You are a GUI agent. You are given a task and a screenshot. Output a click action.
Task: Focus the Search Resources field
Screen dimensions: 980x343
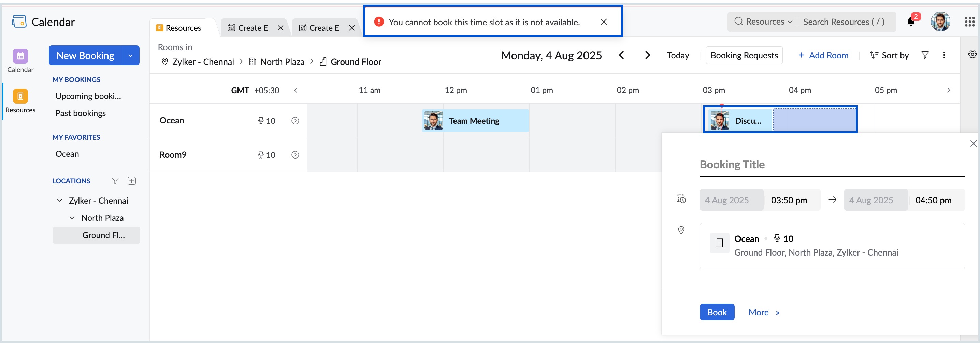coord(844,22)
